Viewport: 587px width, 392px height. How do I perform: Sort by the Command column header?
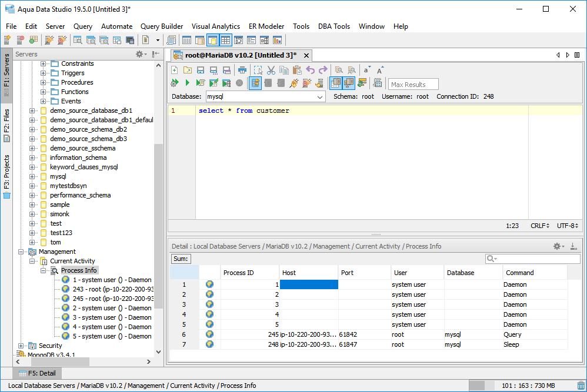pos(535,273)
